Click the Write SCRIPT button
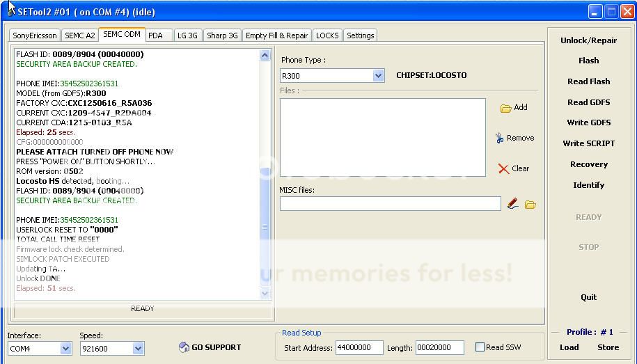 [589, 143]
